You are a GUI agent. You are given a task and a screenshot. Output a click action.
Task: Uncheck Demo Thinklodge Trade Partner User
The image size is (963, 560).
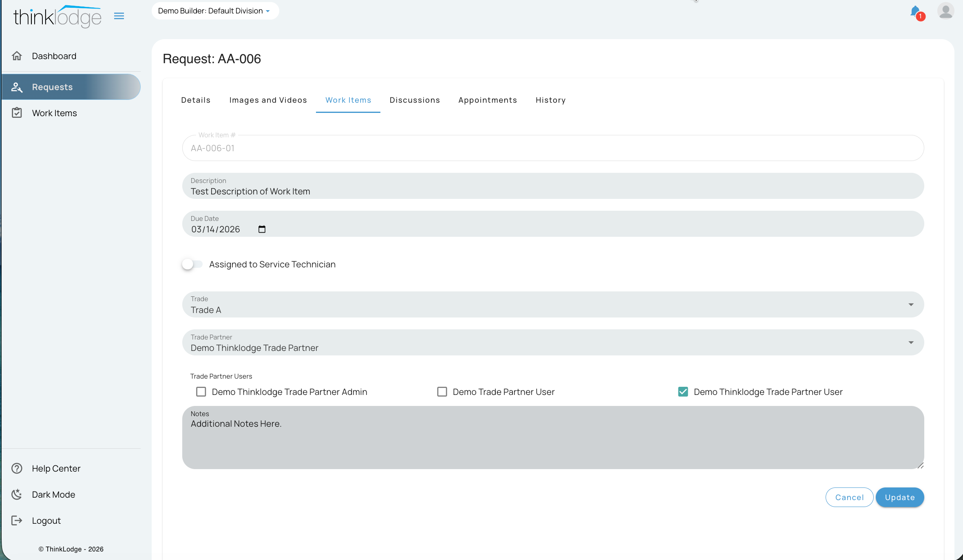click(x=683, y=392)
